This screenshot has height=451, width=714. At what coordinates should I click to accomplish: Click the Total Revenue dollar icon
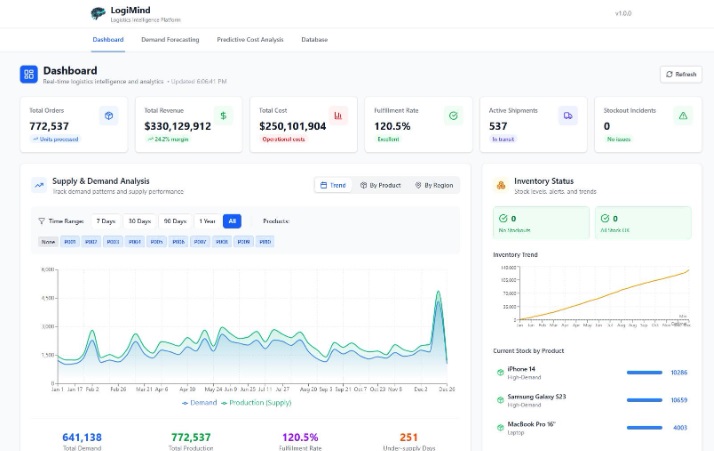[224, 116]
